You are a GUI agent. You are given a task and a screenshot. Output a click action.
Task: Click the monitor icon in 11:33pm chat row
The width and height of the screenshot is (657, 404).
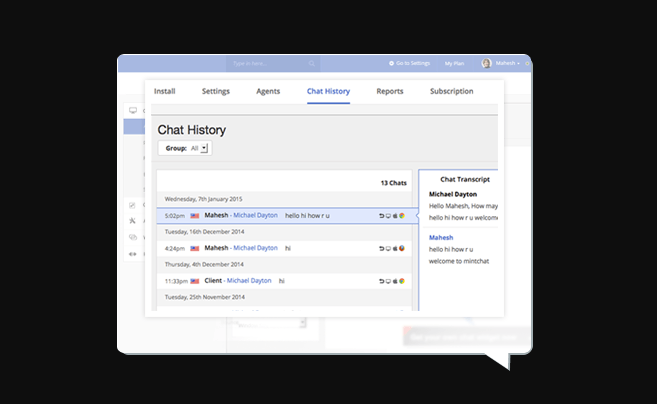pos(388,281)
